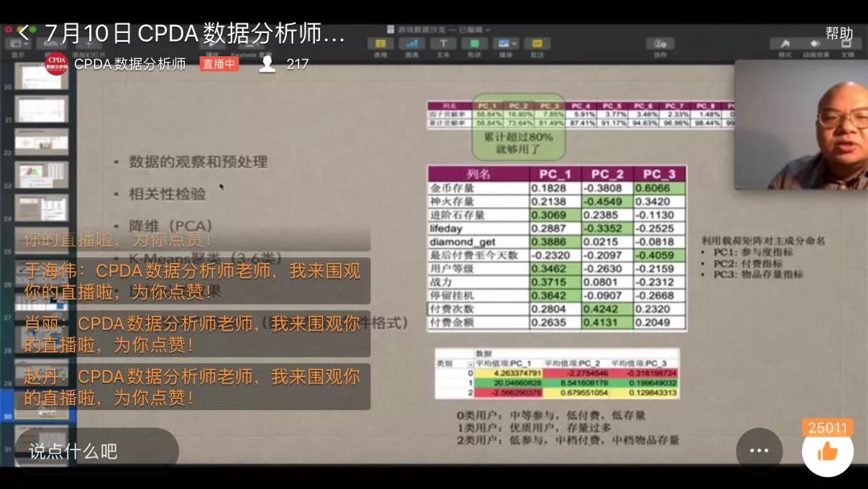Click the 金币存量 row label
This screenshot has width=868, height=489.
click(x=452, y=188)
